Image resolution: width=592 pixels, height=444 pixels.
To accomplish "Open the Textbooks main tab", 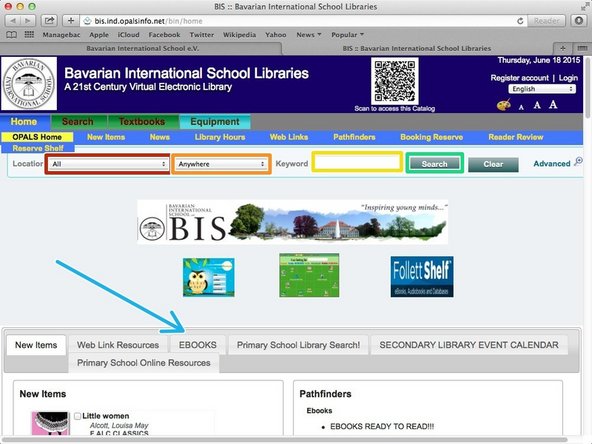I will tap(142, 122).
